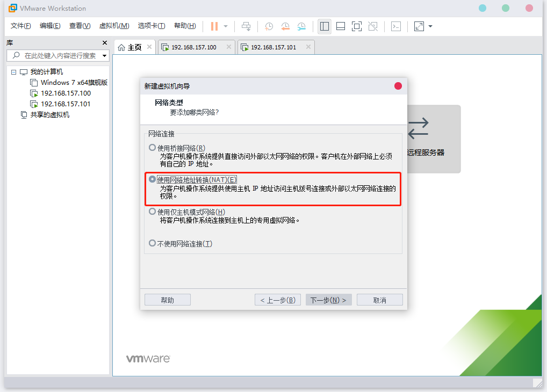The image size is (547, 392).
Task: Click the stretch guest display icon
Action: [x=419, y=26]
